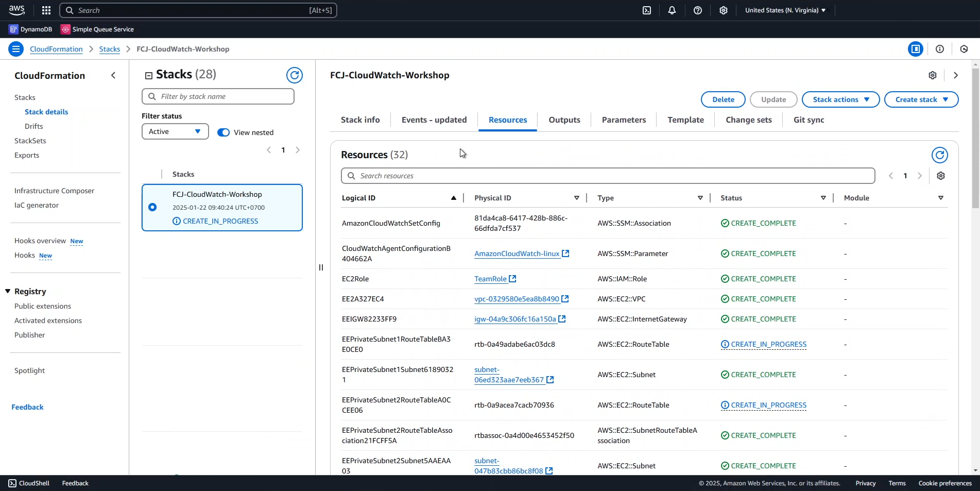
Task: Go to next page of resources
Action: (920, 176)
